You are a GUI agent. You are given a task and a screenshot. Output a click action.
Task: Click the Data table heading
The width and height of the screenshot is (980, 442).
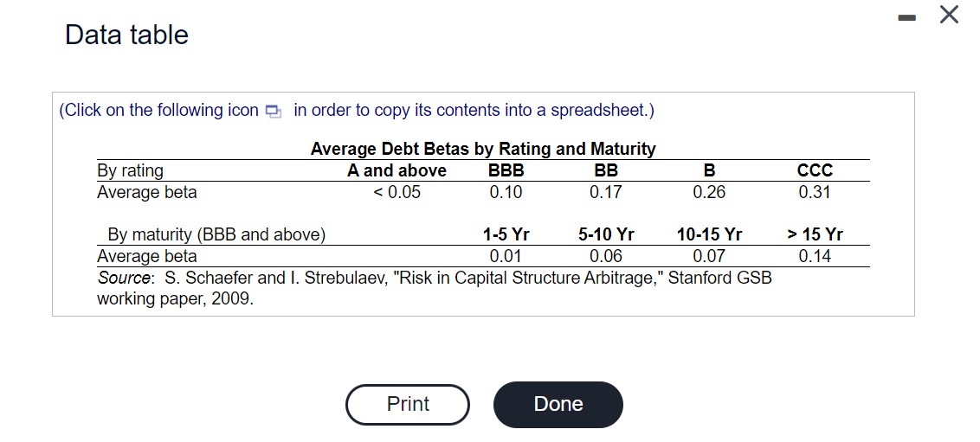126,35
